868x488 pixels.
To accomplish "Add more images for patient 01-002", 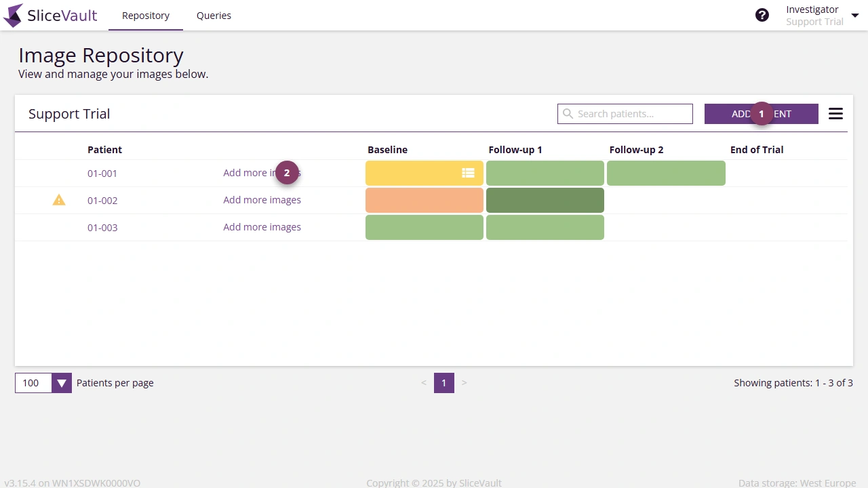I will click(262, 199).
